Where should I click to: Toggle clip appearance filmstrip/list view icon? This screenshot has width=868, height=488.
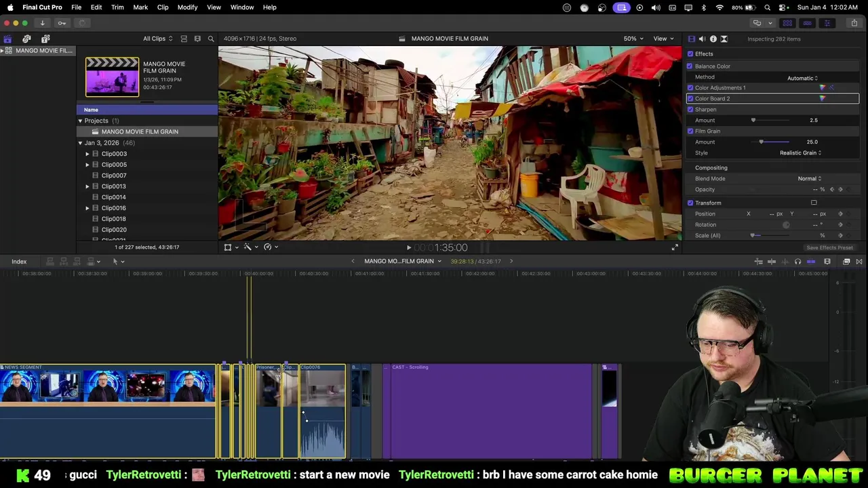click(x=184, y=39)
